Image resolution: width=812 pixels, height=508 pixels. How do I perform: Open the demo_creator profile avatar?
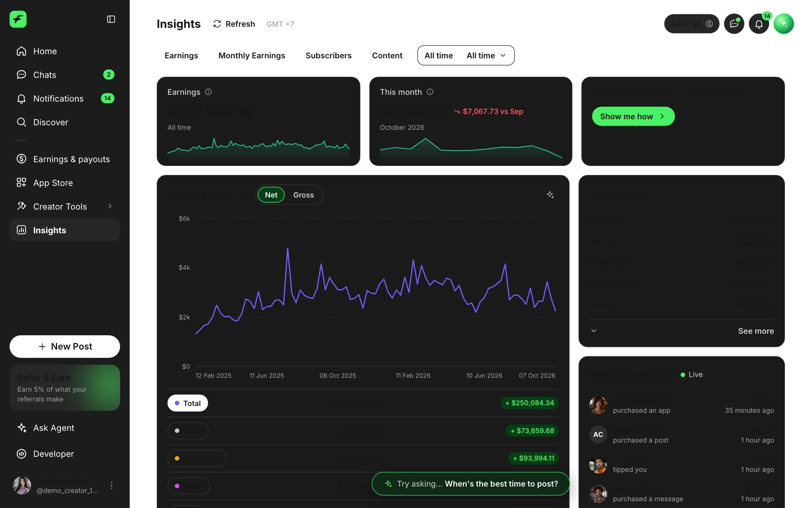point(22,485)
